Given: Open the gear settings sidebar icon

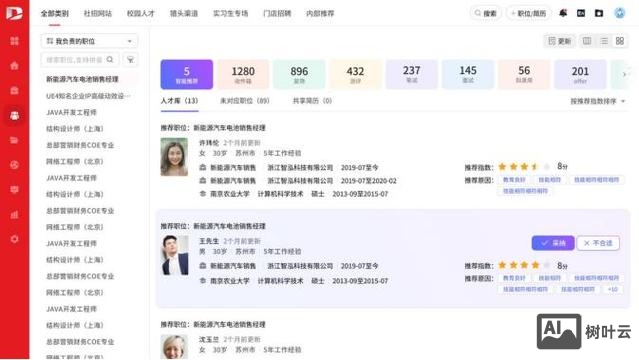Looking at the screenshot, I should pyautogui.click(x=14, y=239).
